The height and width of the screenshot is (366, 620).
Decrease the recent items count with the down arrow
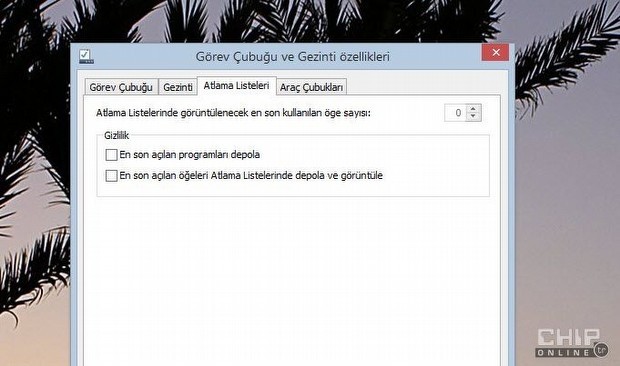473,117
